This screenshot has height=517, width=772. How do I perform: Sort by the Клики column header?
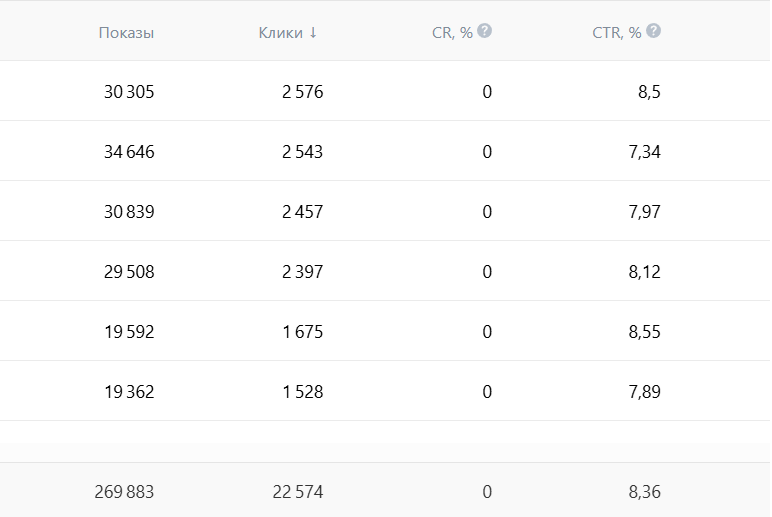tap(280, 32)
